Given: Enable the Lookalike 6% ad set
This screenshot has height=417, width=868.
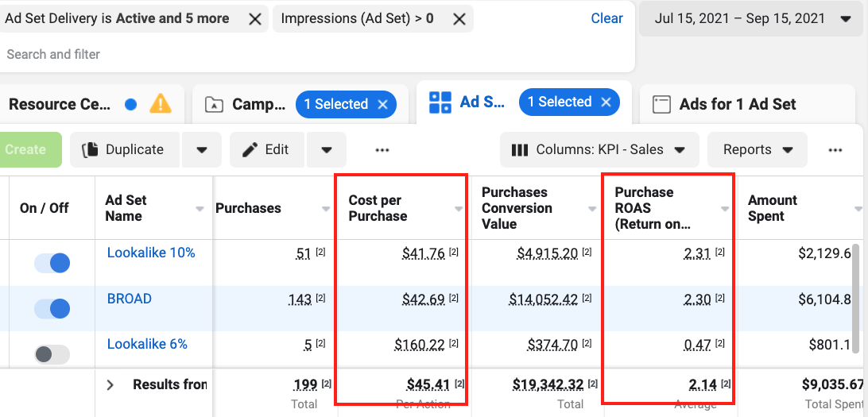Looking at the screenshot, I should coord(52,354).
